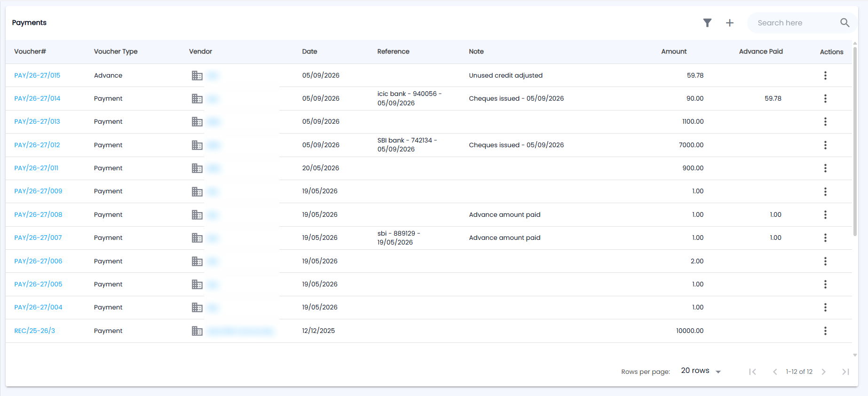This screenshot has width=868, height=396.
Task: Click vendor building icon in REC/25-26/3 row
Action: click(197, 331)
